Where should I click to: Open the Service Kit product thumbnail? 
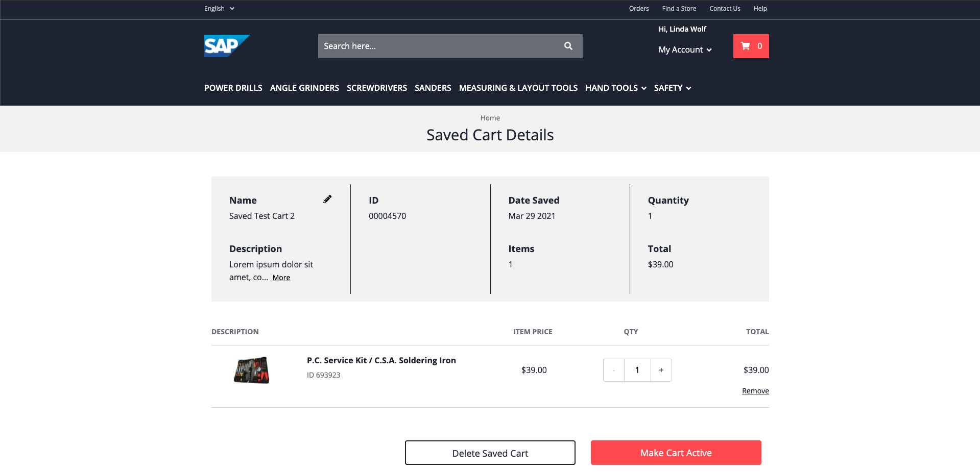[x=251, y=370]
